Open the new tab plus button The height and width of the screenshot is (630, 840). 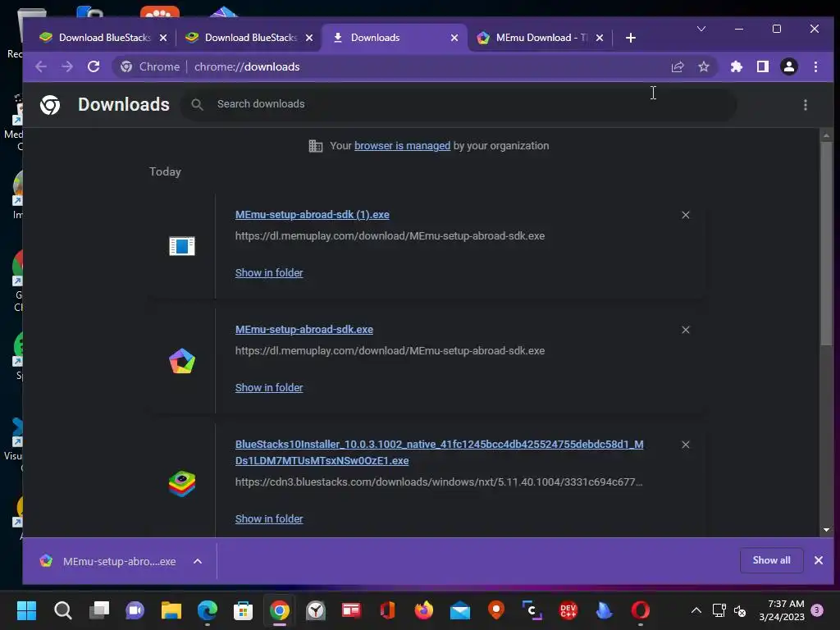tap(631, 38)
